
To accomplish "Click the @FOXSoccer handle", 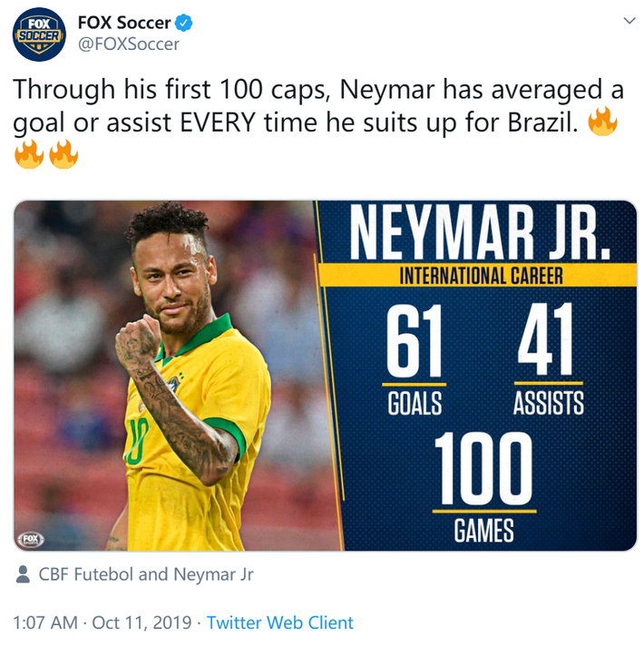I will [x=129, y=44].
